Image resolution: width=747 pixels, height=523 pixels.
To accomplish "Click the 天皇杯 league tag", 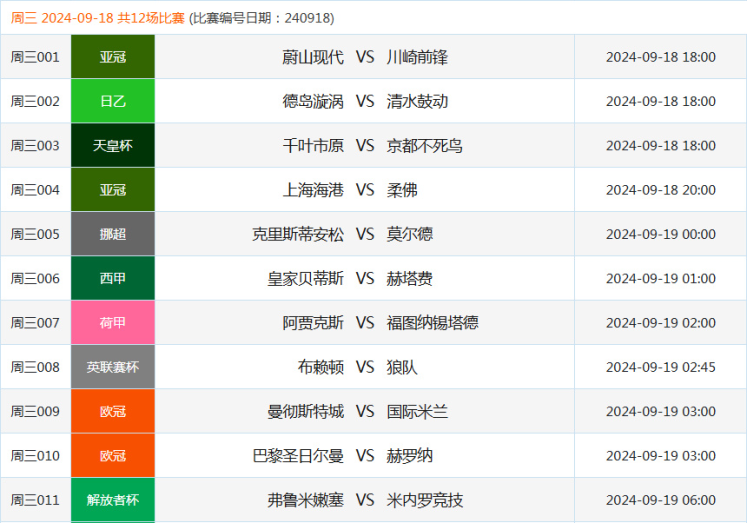I will pos(113,145).
